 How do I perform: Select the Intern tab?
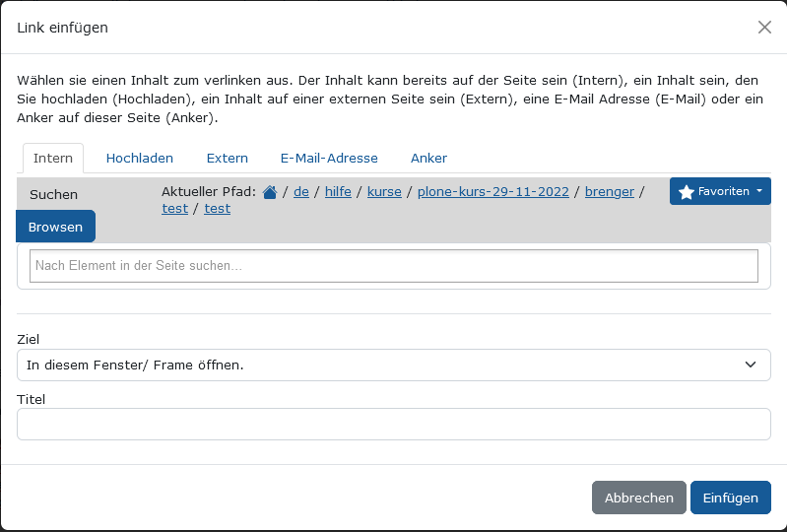pos(53,158)
